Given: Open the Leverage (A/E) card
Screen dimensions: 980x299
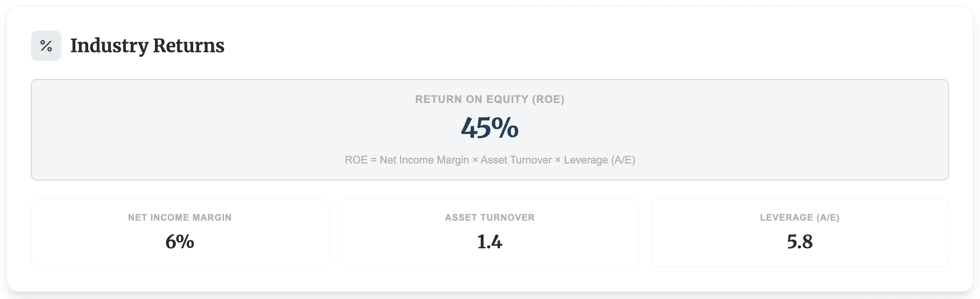Looking at the screenshot, I should pos(800,232).
